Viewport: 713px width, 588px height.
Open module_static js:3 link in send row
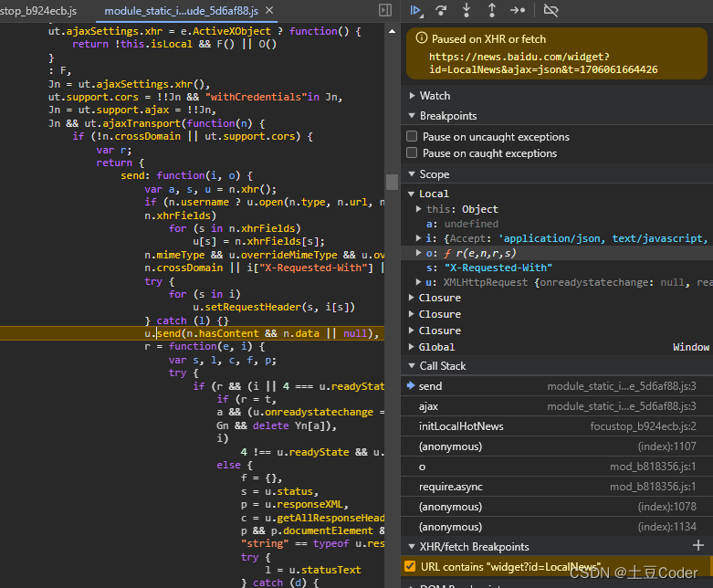pyautogui.click(x=621, y=386)
